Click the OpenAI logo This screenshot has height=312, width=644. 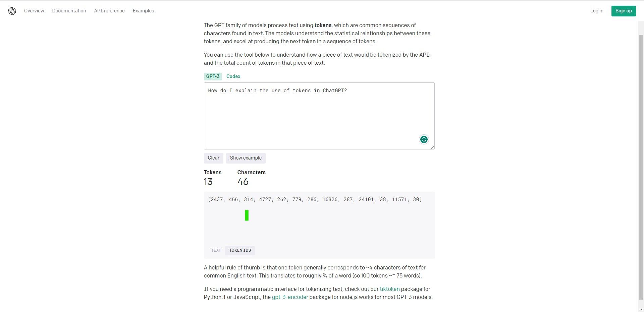click(x=11, y=11)
